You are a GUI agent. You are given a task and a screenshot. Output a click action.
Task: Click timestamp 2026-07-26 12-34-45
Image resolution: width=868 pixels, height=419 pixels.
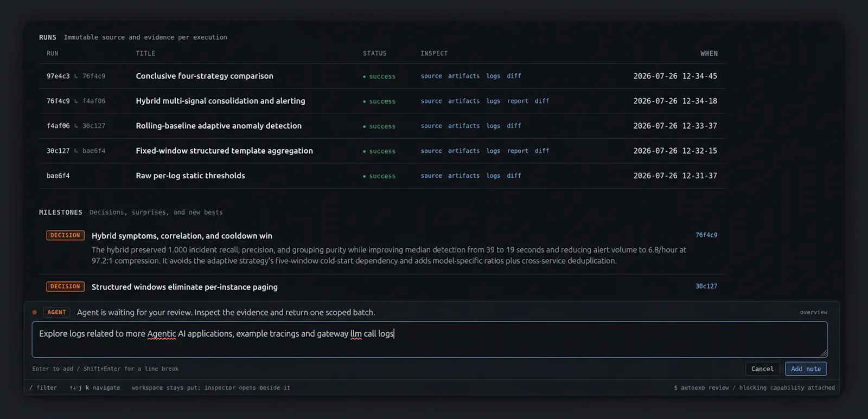[675, 76]
